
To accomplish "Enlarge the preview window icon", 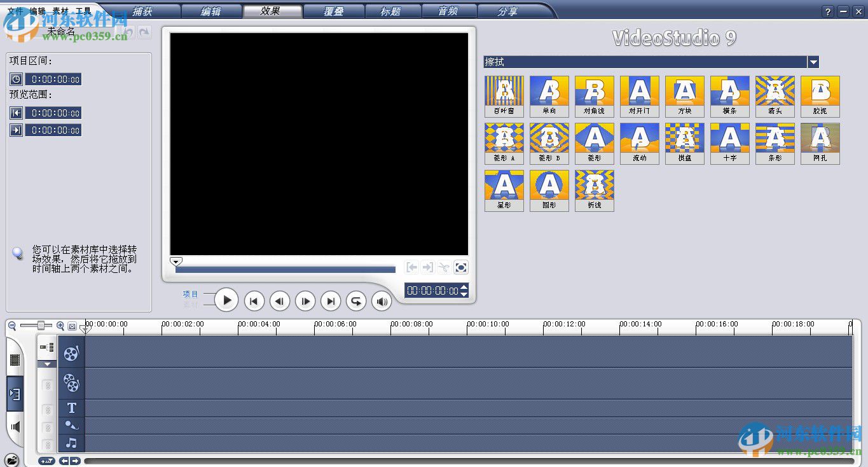I will coord(461,267).
